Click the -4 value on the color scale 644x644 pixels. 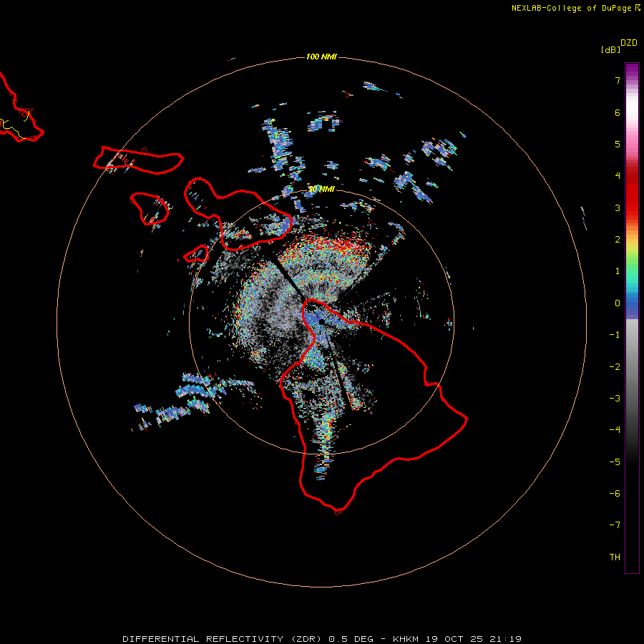[x=615, y=430]
